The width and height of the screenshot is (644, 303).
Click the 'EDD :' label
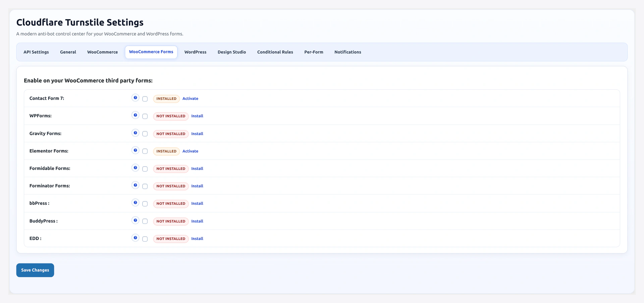36,238
